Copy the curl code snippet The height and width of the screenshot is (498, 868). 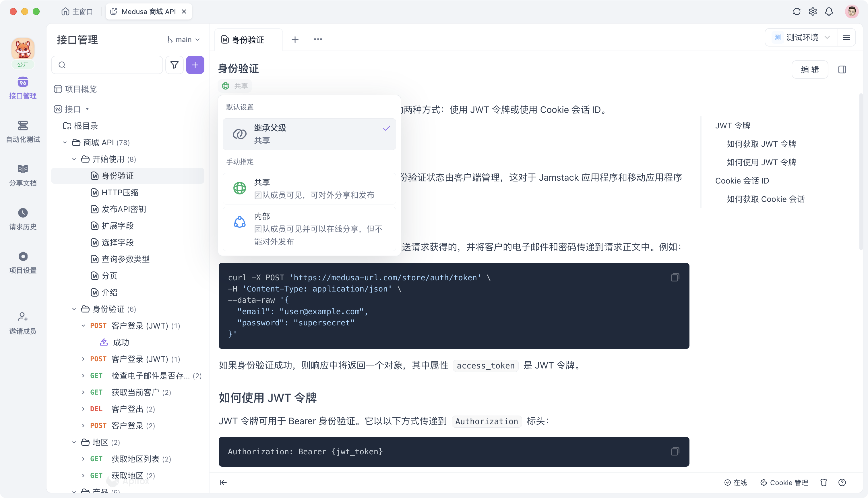[675, 277]
